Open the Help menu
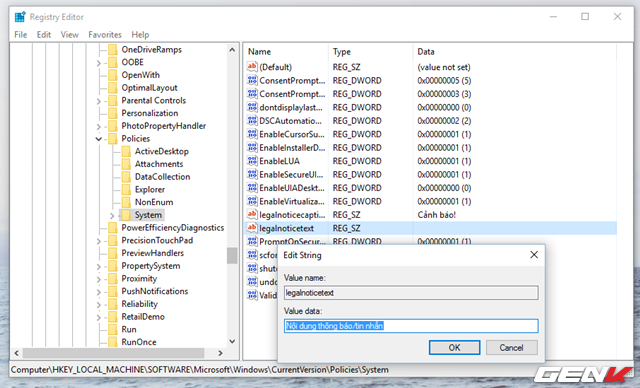Image resolution: width=640 pixels, height=388 pixels. [140, 35]
